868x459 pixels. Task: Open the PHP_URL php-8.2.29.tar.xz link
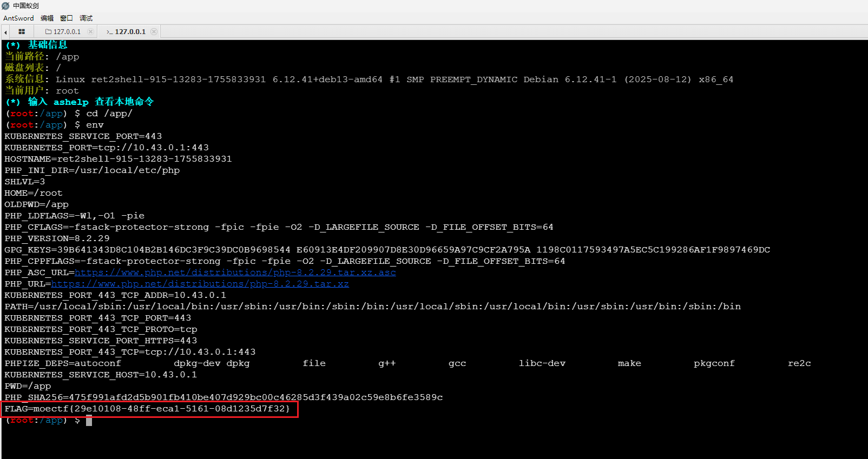pyautogui.click(x=200, y=284)
